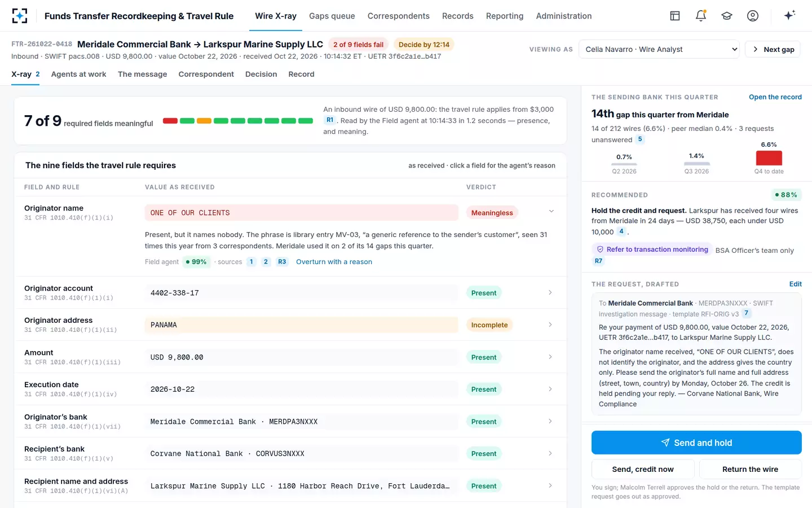Open the AI assistant sparkle icon
Image resolution: width=812 pixels, height=508 pixels.
[x=789, y=15]
